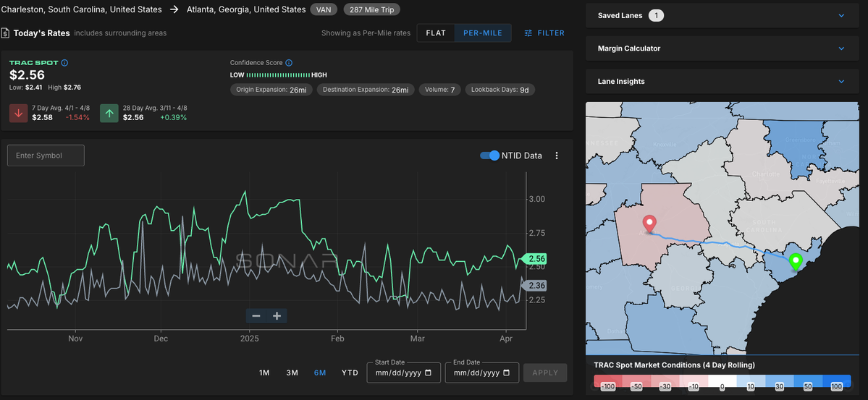Image resolution: width=868 pixels, height=400 pixels.
Task: Toggle the NTID Data switch
Action: pyautogui.click(x=489, y=156)
